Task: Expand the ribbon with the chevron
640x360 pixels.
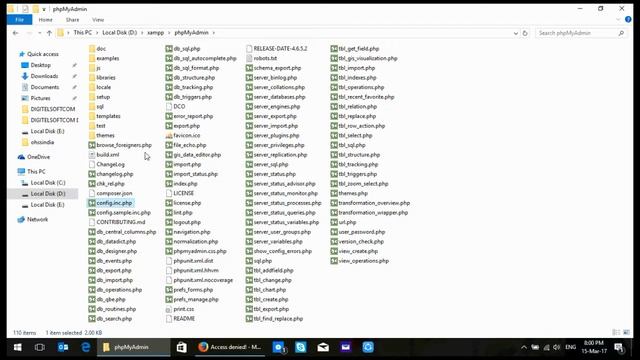Action: [x=618, y=20]
